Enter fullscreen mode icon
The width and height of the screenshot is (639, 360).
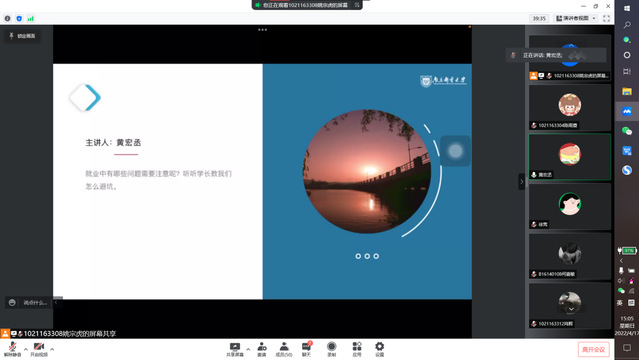606,18
